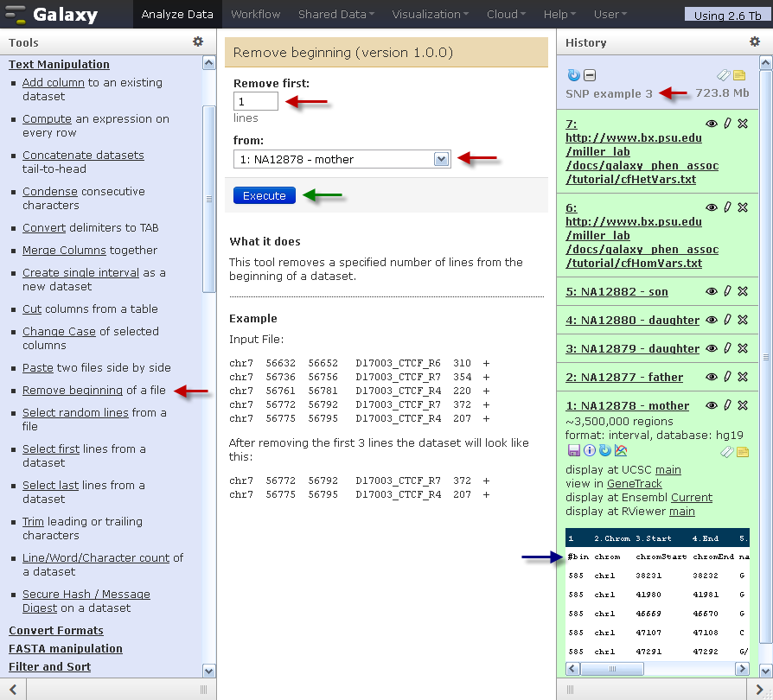This screenshot has height=700, width=773.
Task: Expand the Shared Data menu
Action: pos(336,15)
